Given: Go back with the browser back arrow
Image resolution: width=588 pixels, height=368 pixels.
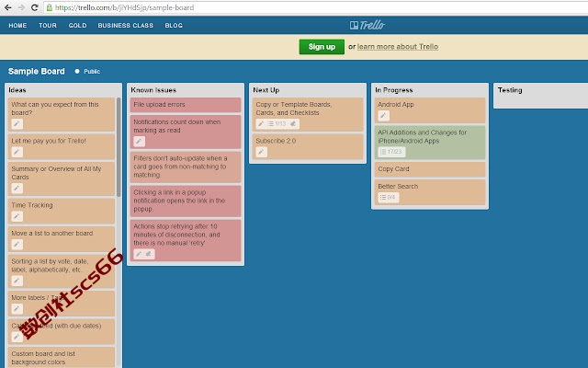Looking at the screenshot, I should pos(8,7).
